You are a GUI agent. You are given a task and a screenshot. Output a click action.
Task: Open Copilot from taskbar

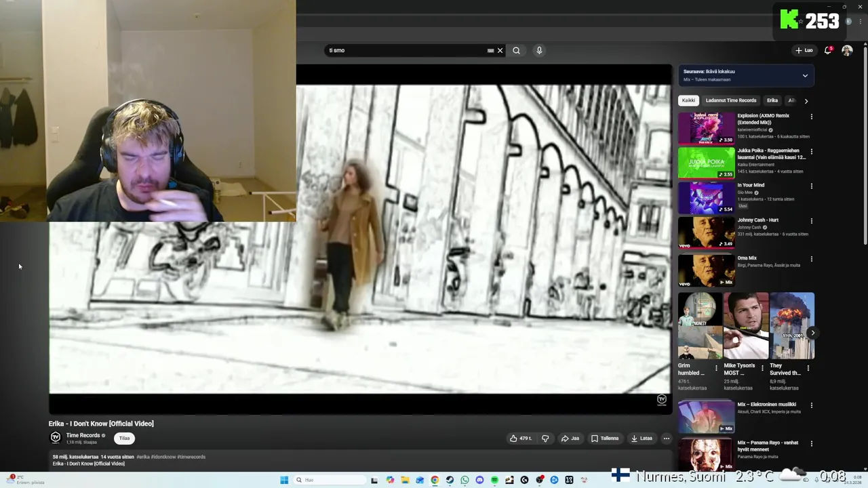point(390,480)
